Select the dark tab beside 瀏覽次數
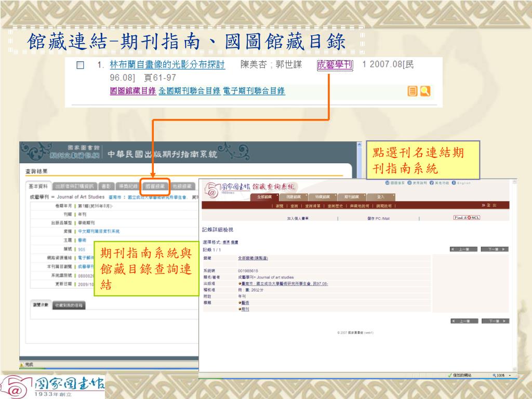 [69, 305]
